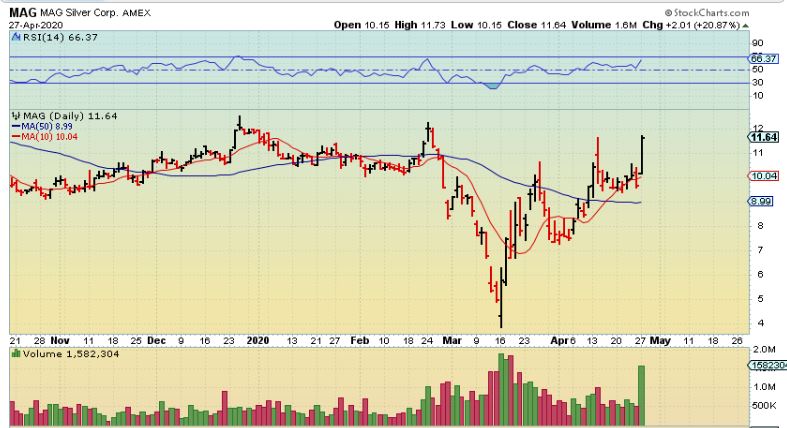Click the '28' date label before Nov
787x428 pixels.
coord(40,341)
